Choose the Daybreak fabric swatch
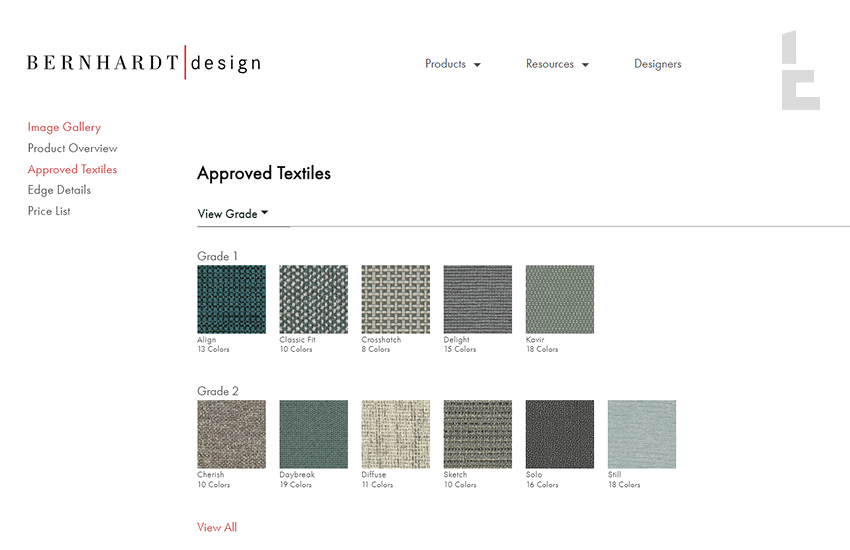 [x=313, y=434]
